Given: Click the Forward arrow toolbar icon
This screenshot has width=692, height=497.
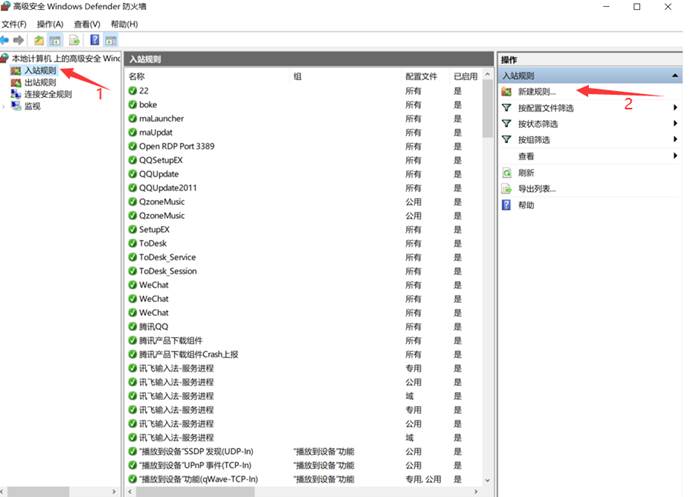Looking at the screenshot, I should (x=19, y=41).
